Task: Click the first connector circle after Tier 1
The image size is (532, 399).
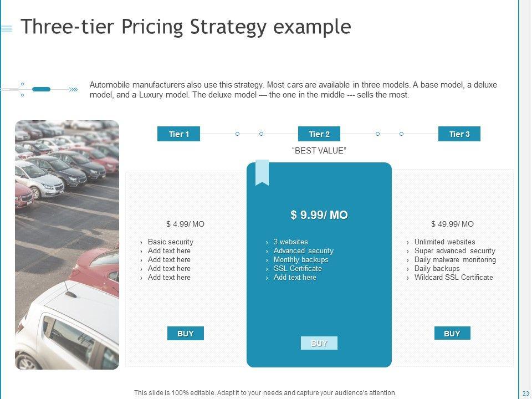Action: click(237, 134)
